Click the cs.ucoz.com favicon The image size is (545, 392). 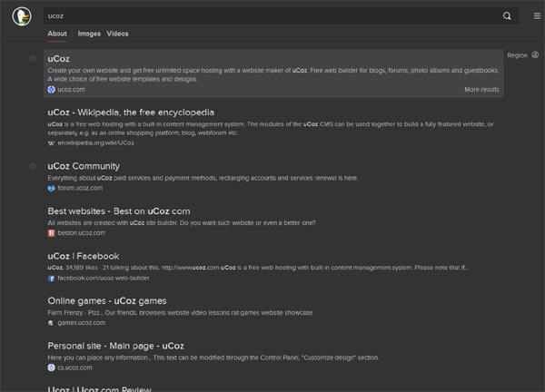tap(51, 367)
